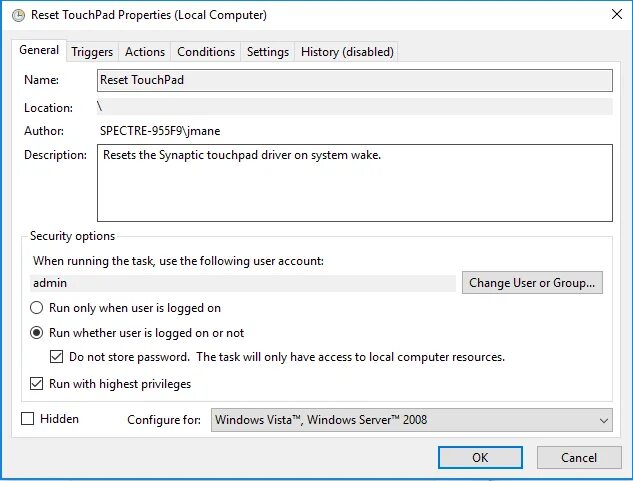Toggle Run with highest privileges checkbox

(36, 384)
